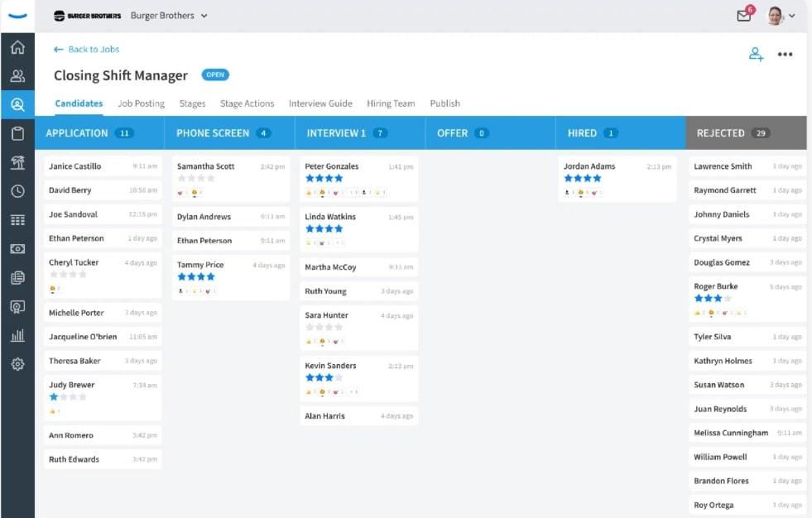Click the Back to Jobs link
This screenshot has width=812, height=518.
pyautogui.click(x=86, y=50)
